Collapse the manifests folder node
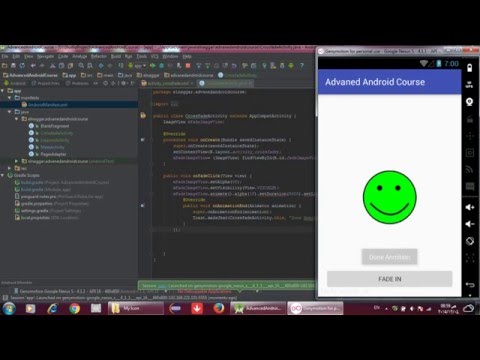This screenshot has width=480, height=360. click(x=10, y=98)
